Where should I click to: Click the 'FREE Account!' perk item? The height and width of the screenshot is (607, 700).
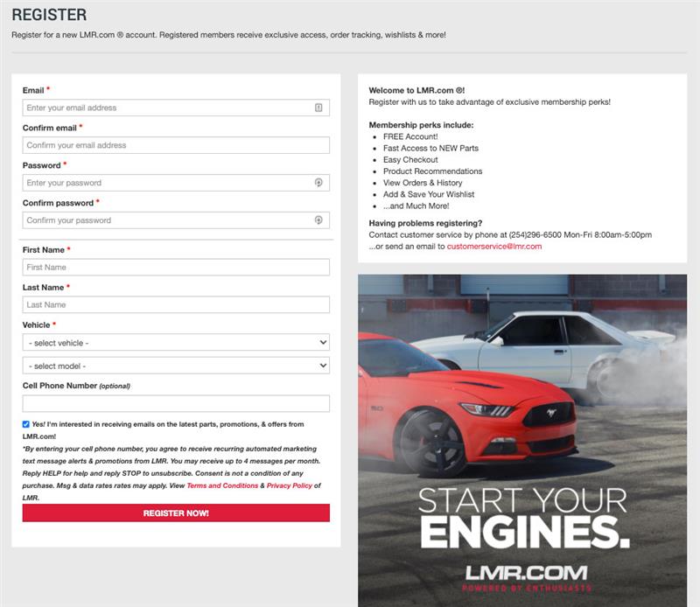pos(410,136)
